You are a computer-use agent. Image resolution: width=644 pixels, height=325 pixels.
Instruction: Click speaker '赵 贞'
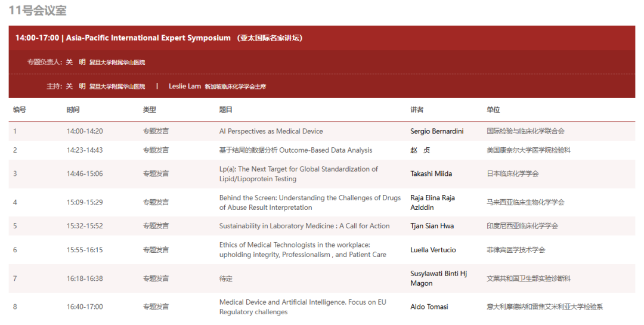pyautogui.click(x=420, y=150)
